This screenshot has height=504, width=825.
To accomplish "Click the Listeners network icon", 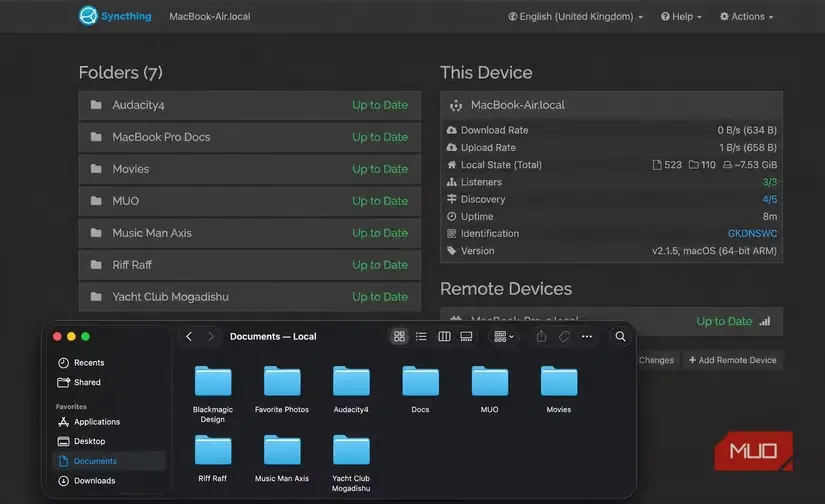I will (x=451, y=182).
